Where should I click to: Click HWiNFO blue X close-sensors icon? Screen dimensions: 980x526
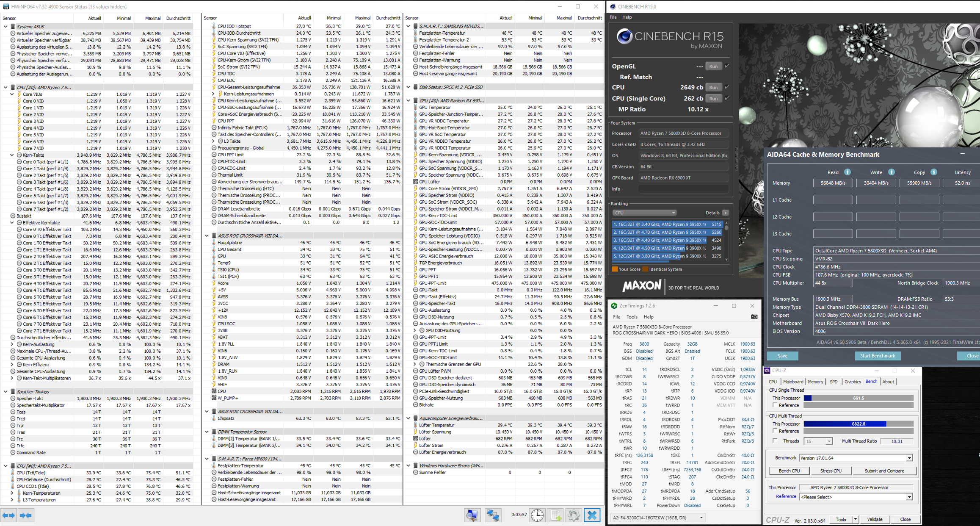pos(592,515)
